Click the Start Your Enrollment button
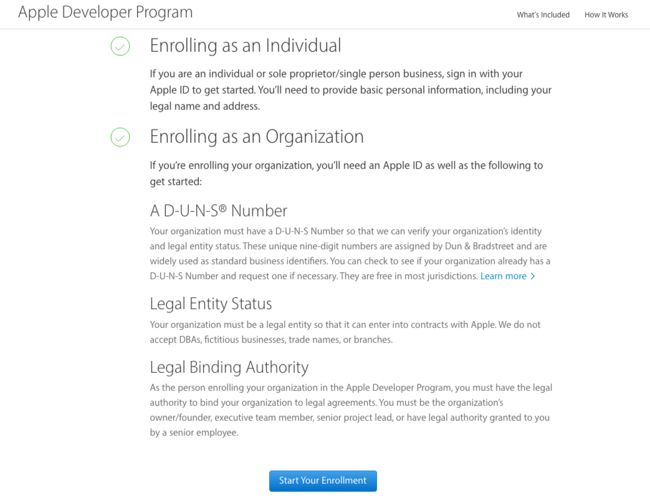The image size is (650, 498). (x=323, y=481)
